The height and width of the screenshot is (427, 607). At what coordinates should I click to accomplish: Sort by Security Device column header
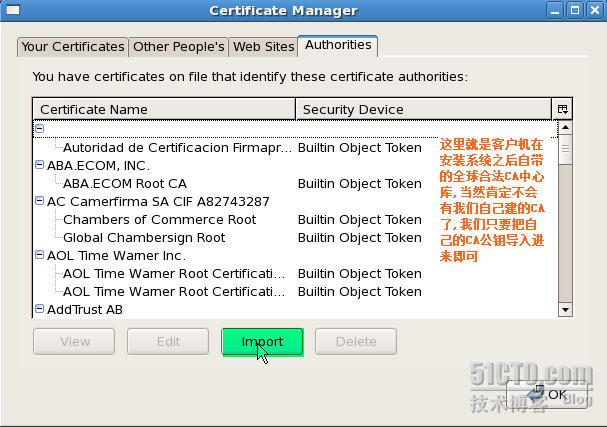[424, 109]
